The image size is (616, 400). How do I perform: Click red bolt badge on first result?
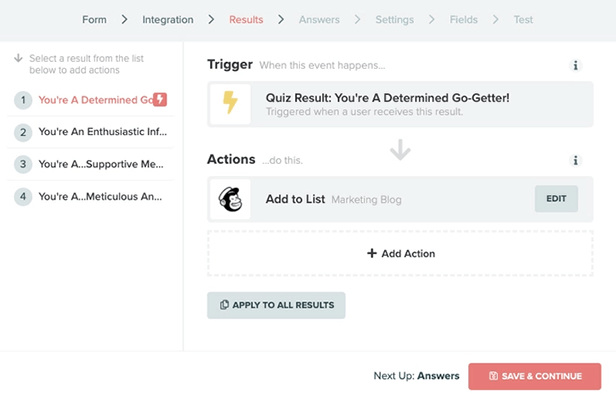click(160, 100)
